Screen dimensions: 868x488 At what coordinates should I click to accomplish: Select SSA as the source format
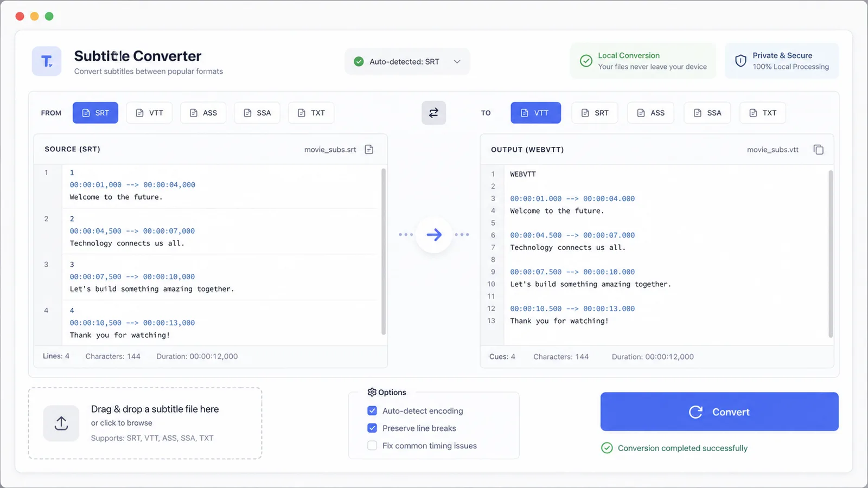(257, 113)
